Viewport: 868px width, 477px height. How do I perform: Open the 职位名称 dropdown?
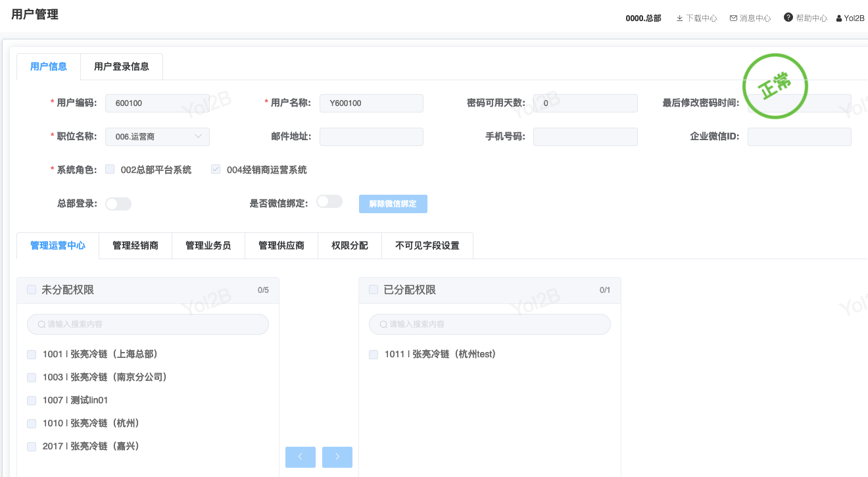[x=157, y=137]
